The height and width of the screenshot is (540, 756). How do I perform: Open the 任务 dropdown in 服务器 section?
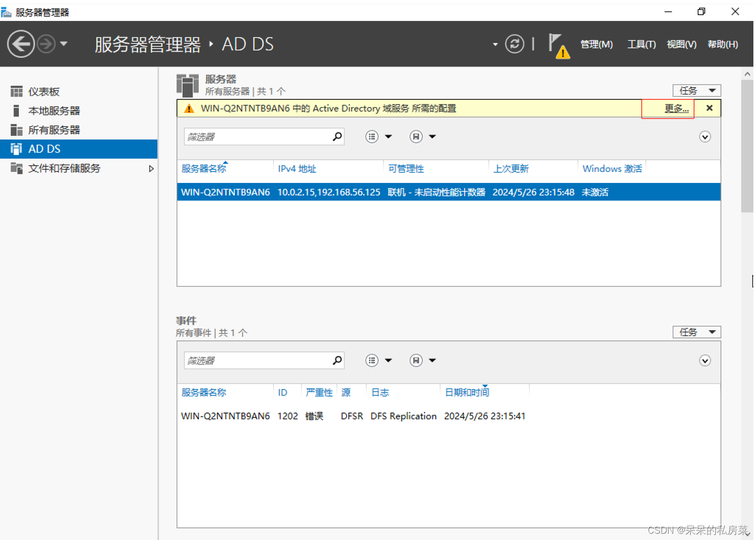tap(697, 90)
